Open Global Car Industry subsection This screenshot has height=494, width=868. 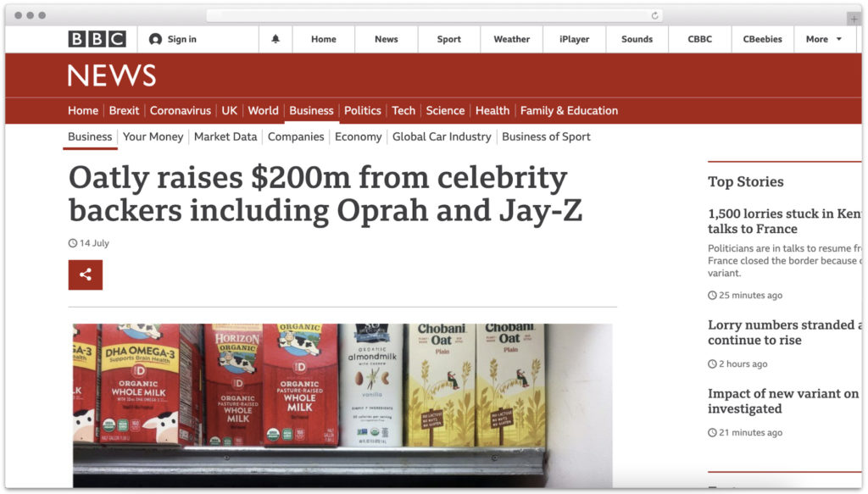[x=442, y=136]
